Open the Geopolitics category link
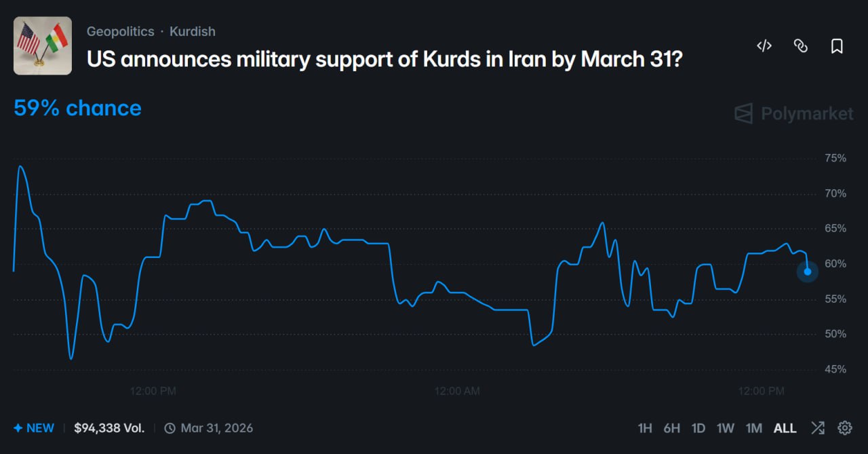The width and height of the screenshot is (868, 454). (x=120, y=31)
